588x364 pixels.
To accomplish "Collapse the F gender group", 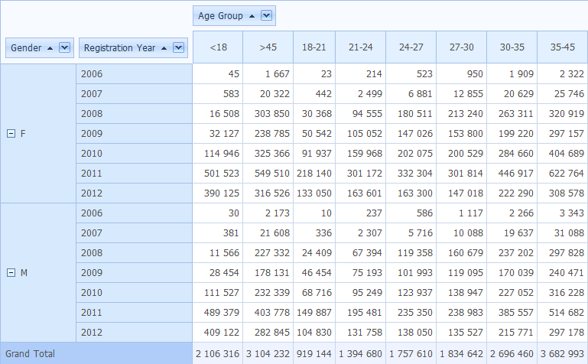I will 11,134.
